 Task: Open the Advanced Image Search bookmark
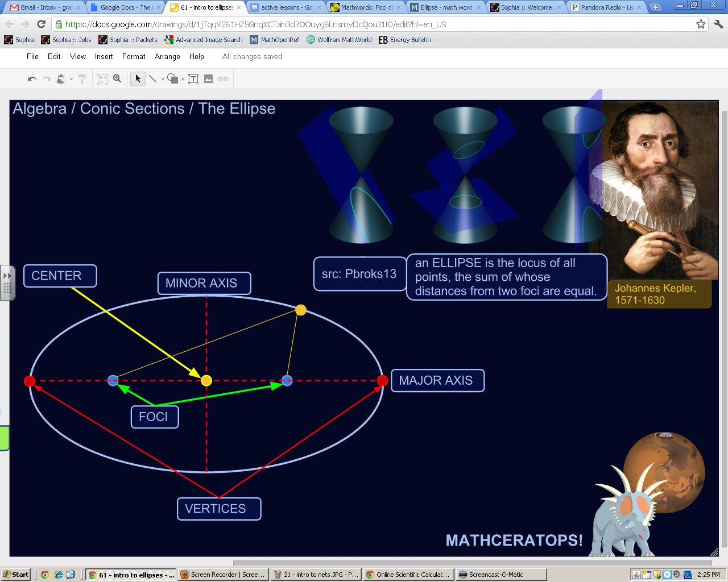pos(204,40)
